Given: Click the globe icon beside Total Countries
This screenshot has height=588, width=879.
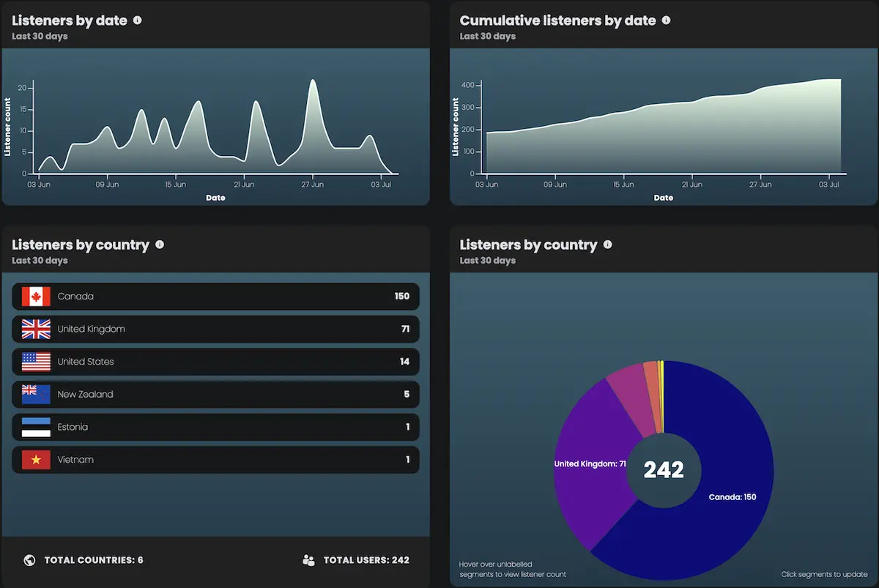Looking at the screenshot, I should (30, 560).
